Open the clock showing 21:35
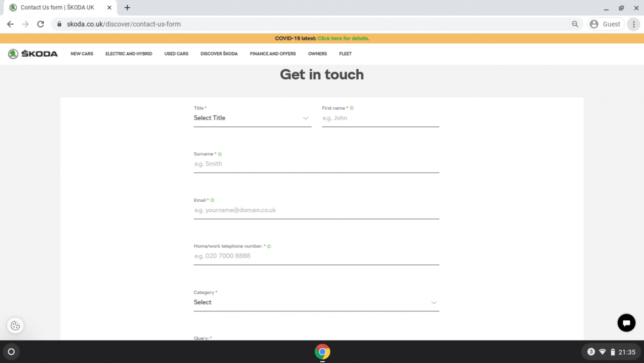 pos(627,352)
